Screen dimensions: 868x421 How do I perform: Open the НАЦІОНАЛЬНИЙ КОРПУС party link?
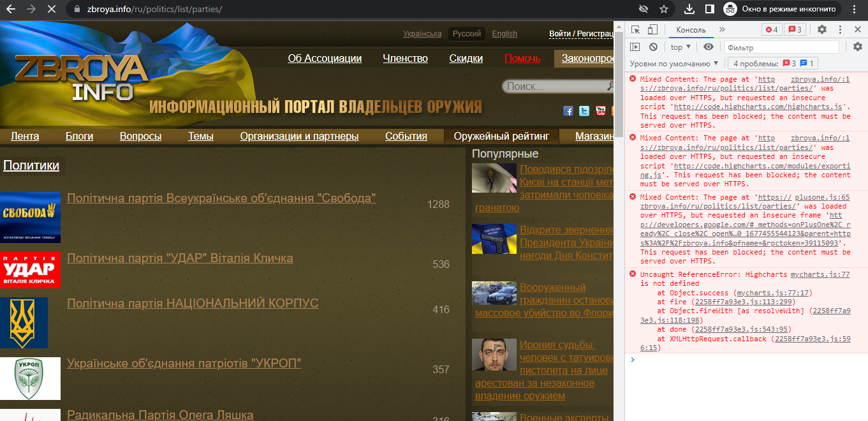[193, 304]
